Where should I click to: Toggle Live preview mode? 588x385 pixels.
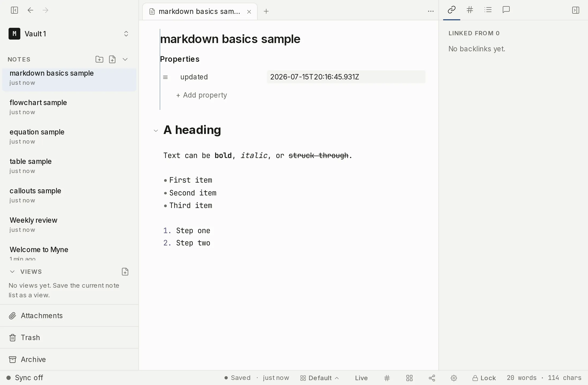pyautogui.click(x=361, y=378)
